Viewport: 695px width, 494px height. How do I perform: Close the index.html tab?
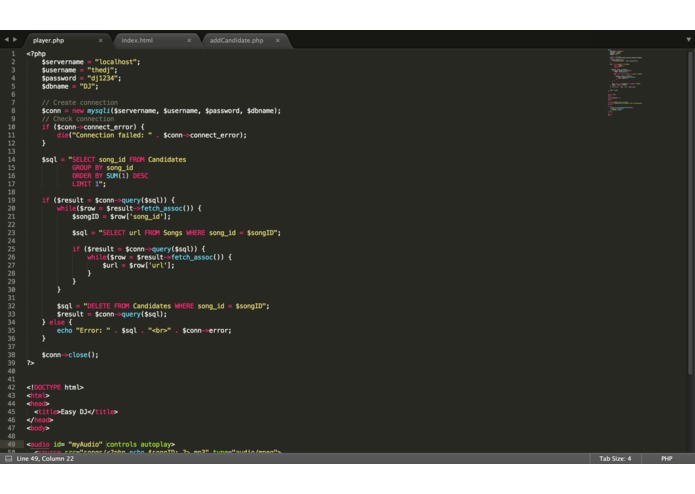point(189,40)
